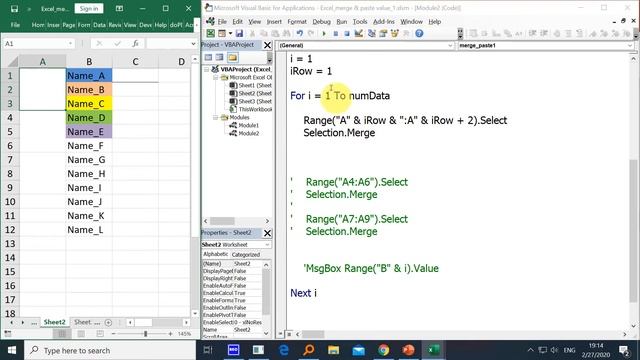This screenshot has height=360, width=640.
Task: Open VBA Help blue question mark icon
Action: (x=419, y=33)
